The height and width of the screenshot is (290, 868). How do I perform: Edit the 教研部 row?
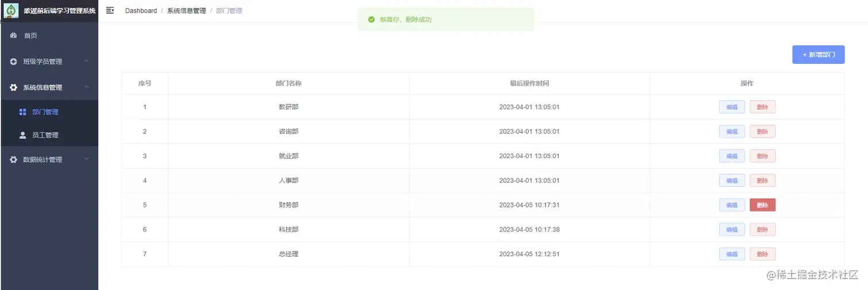click(x=732, y=107)
